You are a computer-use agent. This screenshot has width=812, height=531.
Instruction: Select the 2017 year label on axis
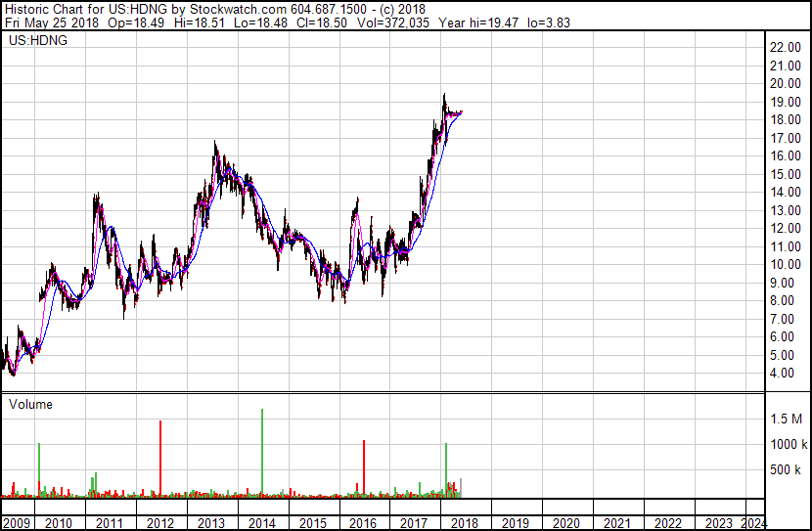414,523
